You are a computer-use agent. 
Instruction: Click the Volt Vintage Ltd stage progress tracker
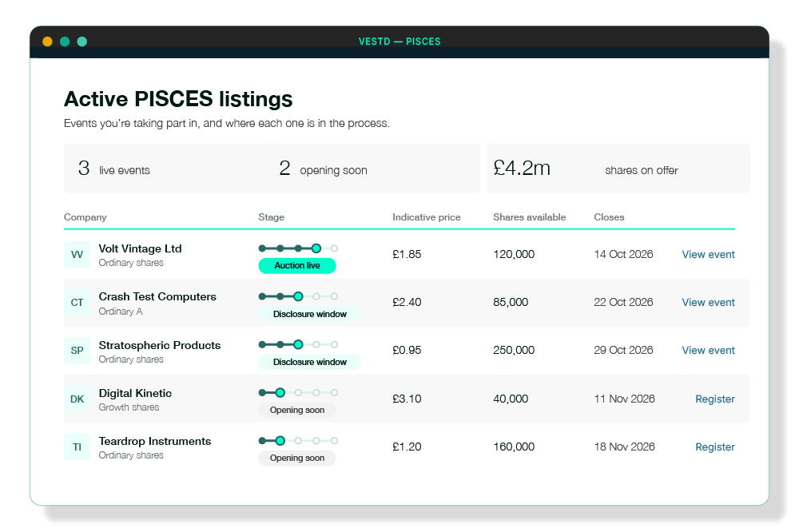pyautogui.click(x=298, y=248)
